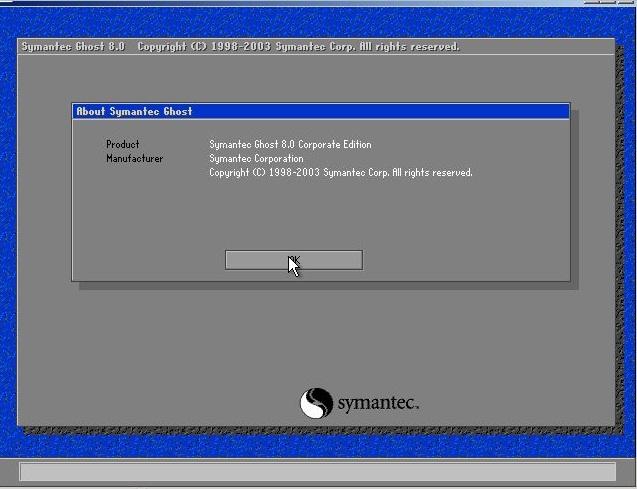Screen dimensions: 637x489
Task: Select the Product label
Action: click(123, 145)
